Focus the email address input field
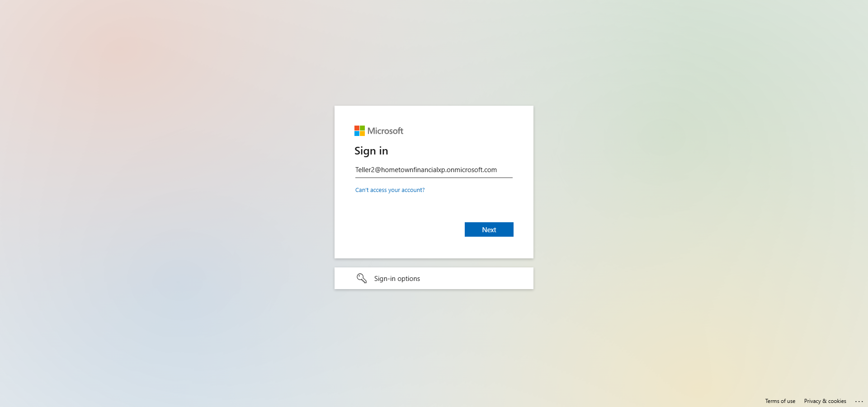Screen dimensions: 868x407 tap(434, 170)
